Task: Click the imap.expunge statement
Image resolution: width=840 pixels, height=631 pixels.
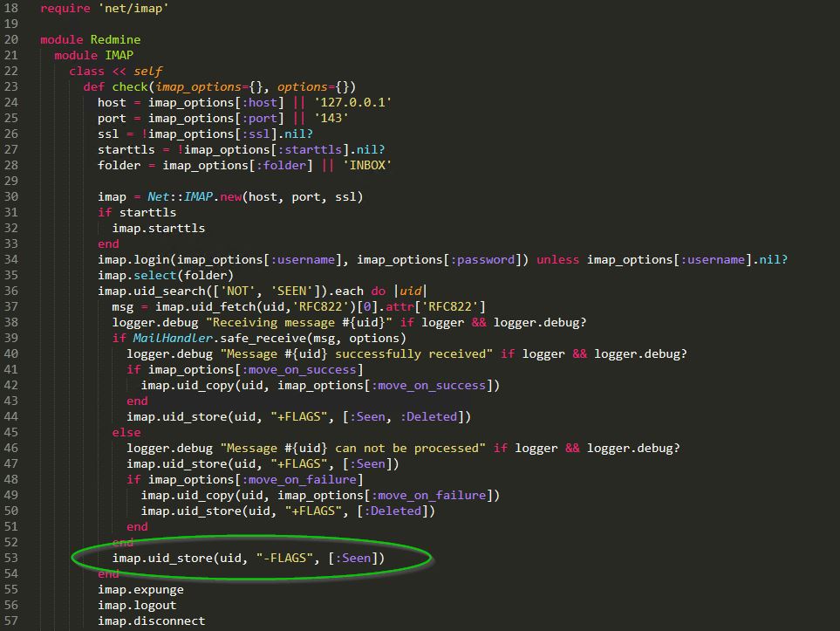Action: [x=140, y=590]
